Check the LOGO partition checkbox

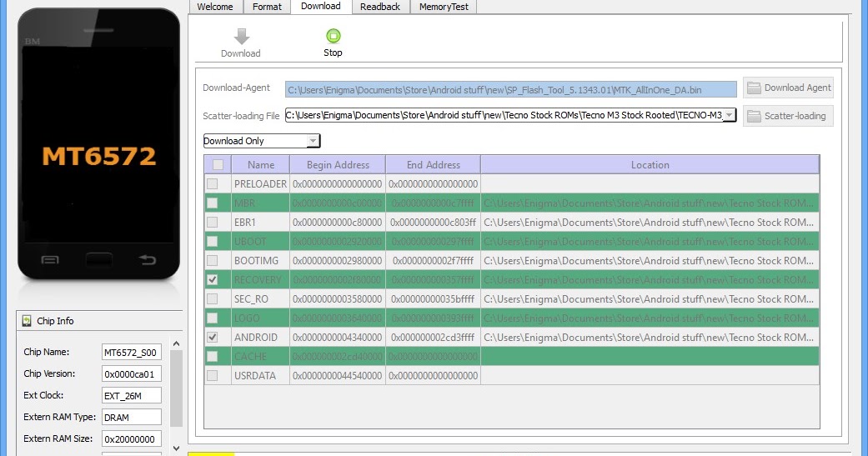[x=212, y=318]
